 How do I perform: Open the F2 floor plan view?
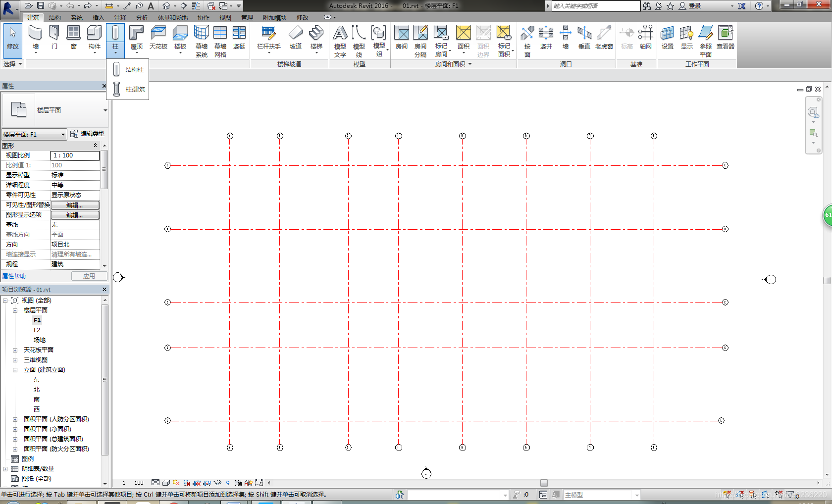pyautogui.click(x=37, y=330)
